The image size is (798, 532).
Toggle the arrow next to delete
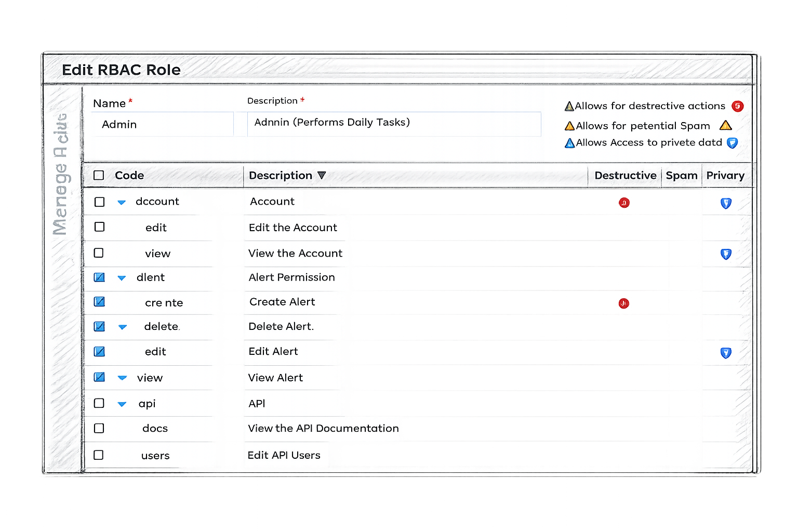click(x=123, y=327)
